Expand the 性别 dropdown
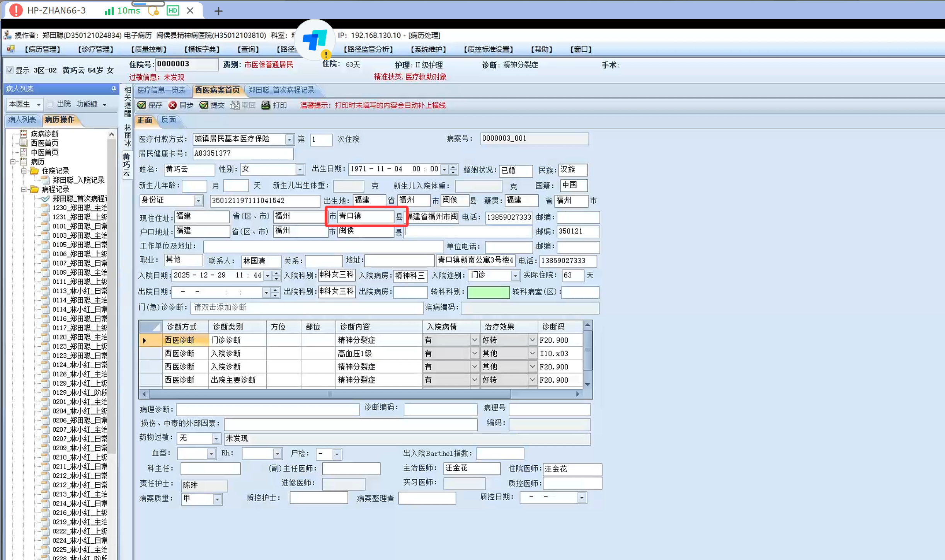945x560 pixels. click(300, 170)
